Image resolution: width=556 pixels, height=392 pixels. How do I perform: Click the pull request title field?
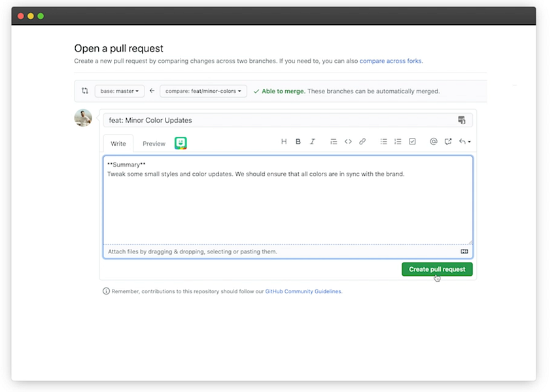[288, 120]
